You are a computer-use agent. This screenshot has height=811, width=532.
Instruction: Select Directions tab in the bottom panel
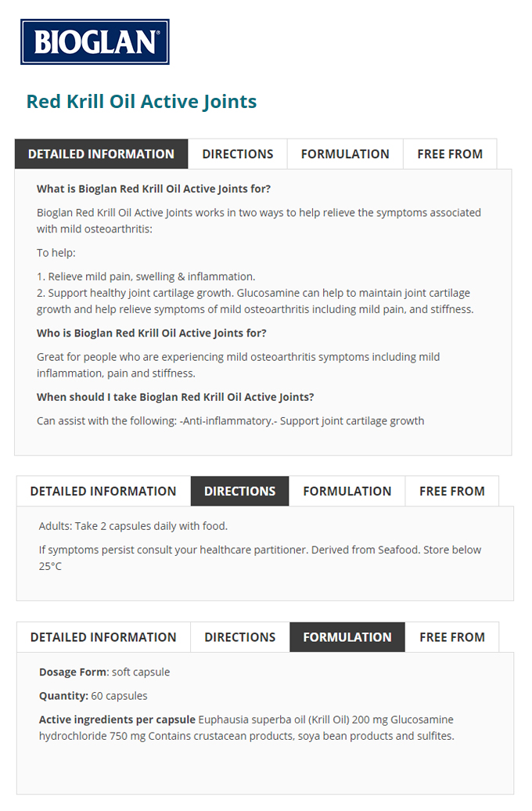pos(240,637)
